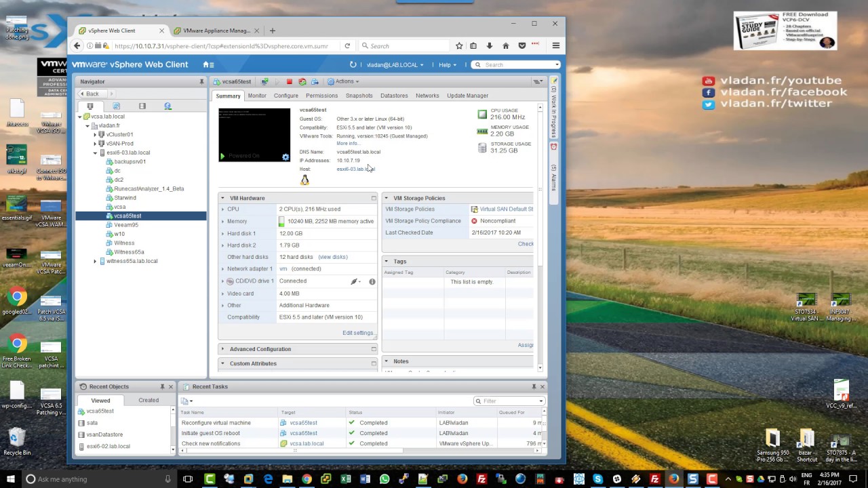The height and width of the screenshot is (488, 868).
Task: Click the Restart Guest OS icon
Action: pos(302,81)
